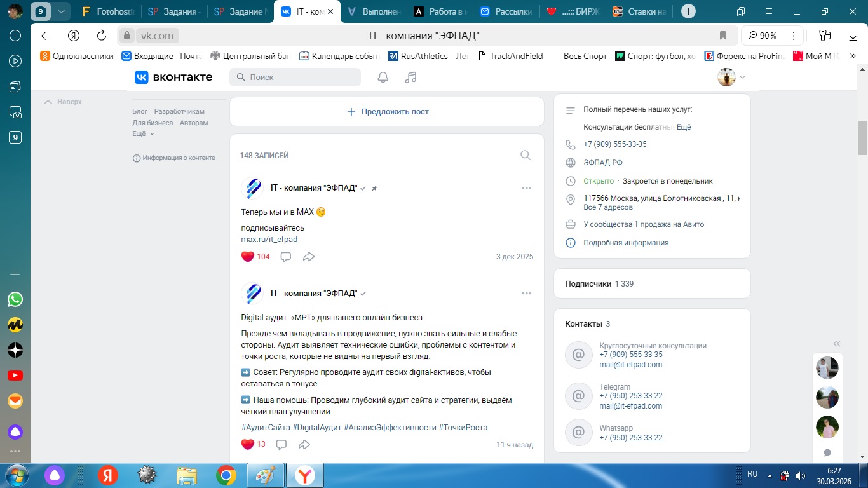Image resolution: width=868 pixels, height=488 pixels.
Task: Click the VKontakte logo
Action: point(173,77)
